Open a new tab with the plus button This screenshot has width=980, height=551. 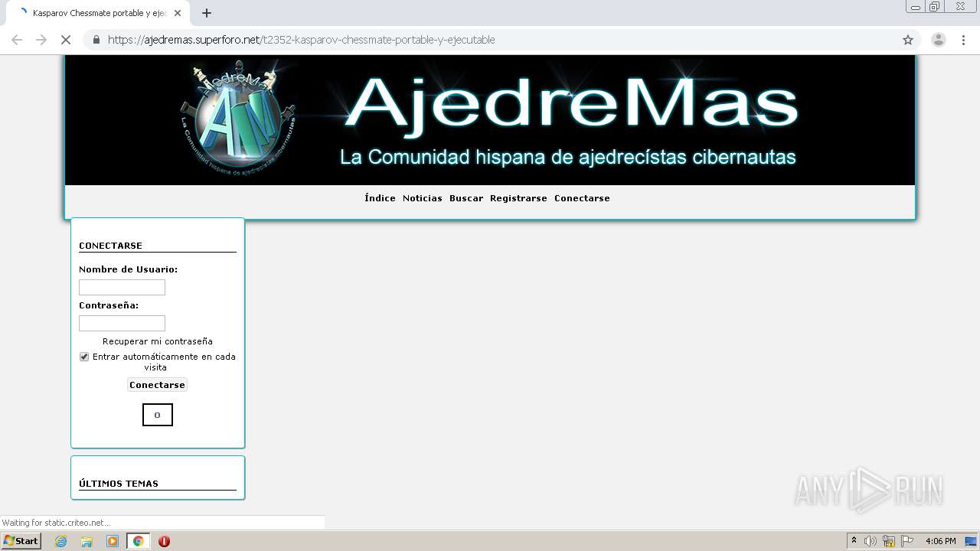[207, 13]
